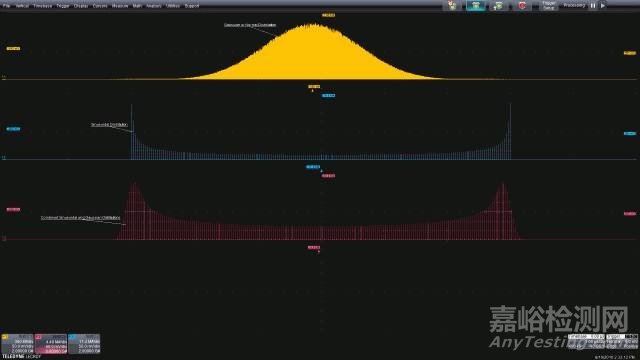Open the Utilities menu
This screenshot has height=360, width=640.
(x=173, y=6)
